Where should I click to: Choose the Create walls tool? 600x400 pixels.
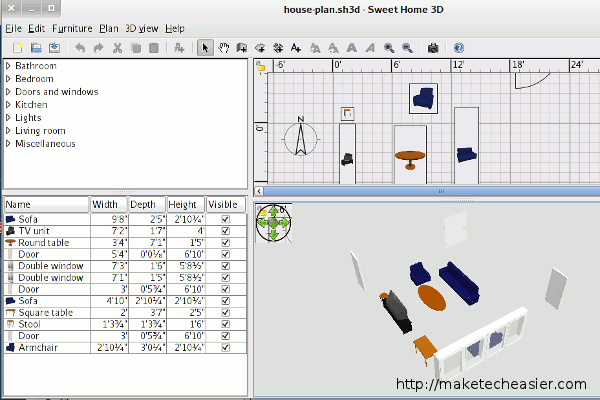pyautogui.click(x=242, y=48)
